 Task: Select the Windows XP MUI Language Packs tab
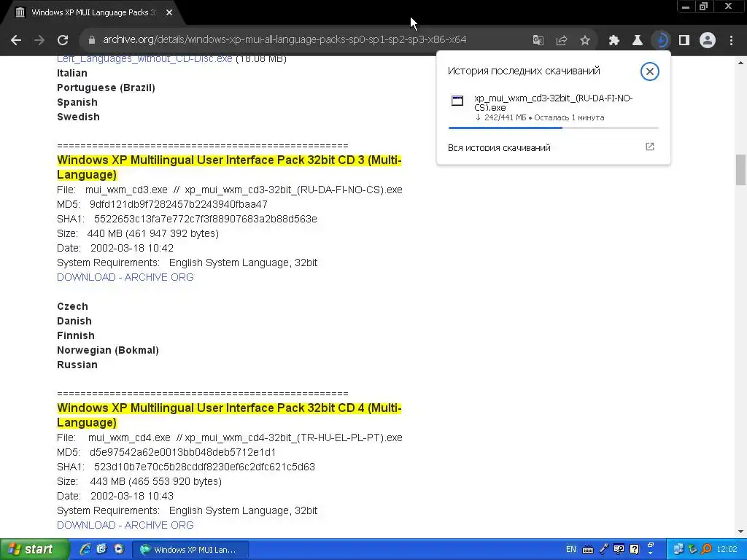point(93,12)
